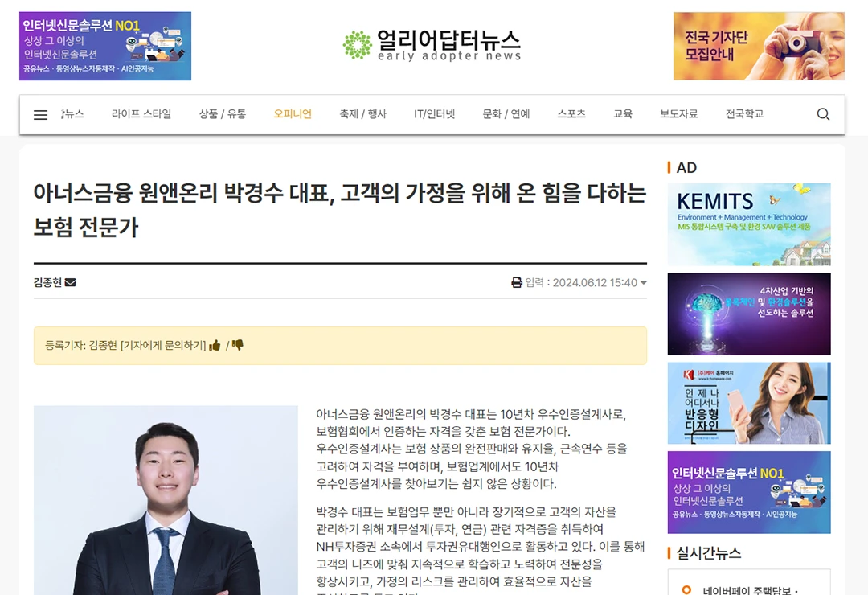Click the thumbs-up icon
The height and width of the screenshot is (595, 868).
pyautogui.click(x=215, y=346)
